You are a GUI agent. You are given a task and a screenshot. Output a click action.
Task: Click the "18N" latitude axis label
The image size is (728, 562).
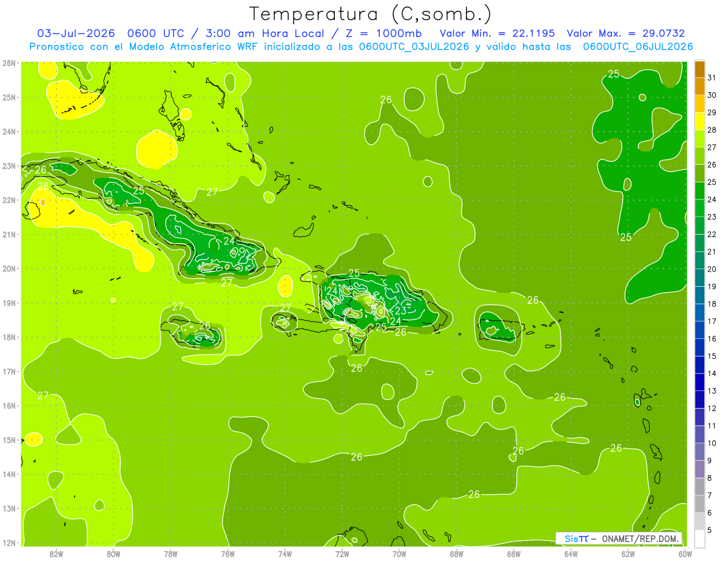8,337
